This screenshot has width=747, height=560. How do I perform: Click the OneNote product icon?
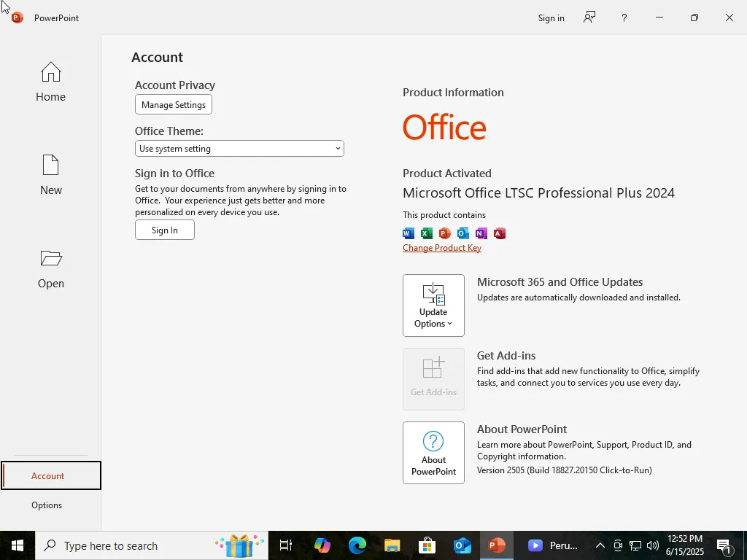[x=481, y=233]
